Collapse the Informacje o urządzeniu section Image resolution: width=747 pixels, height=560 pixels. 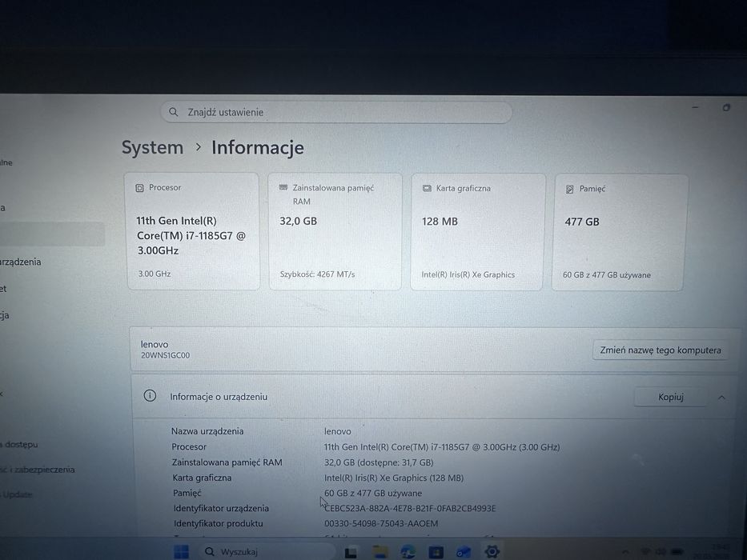pyautogui.click(x=721, y=397)
